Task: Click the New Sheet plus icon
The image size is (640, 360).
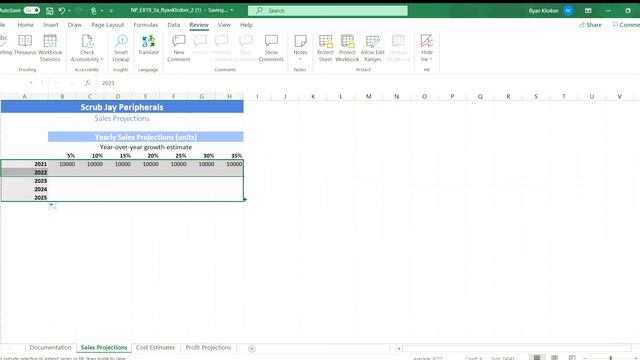Action: (x=252, y=348)
